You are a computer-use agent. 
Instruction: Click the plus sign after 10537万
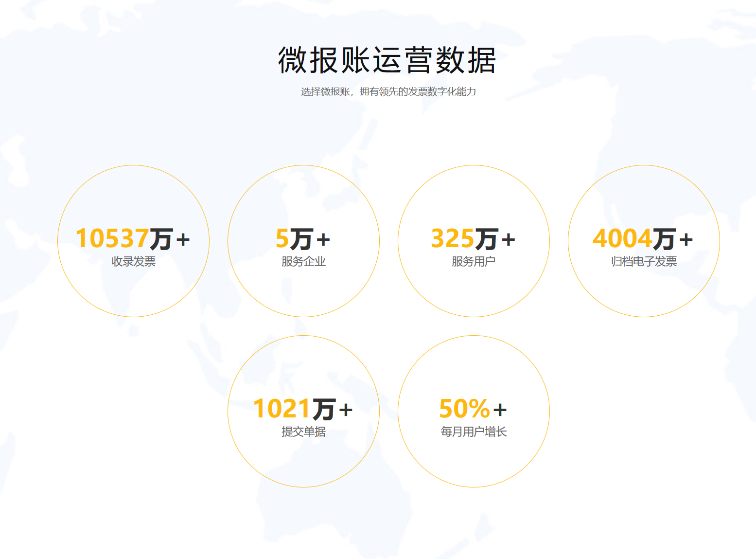[183, 240]
